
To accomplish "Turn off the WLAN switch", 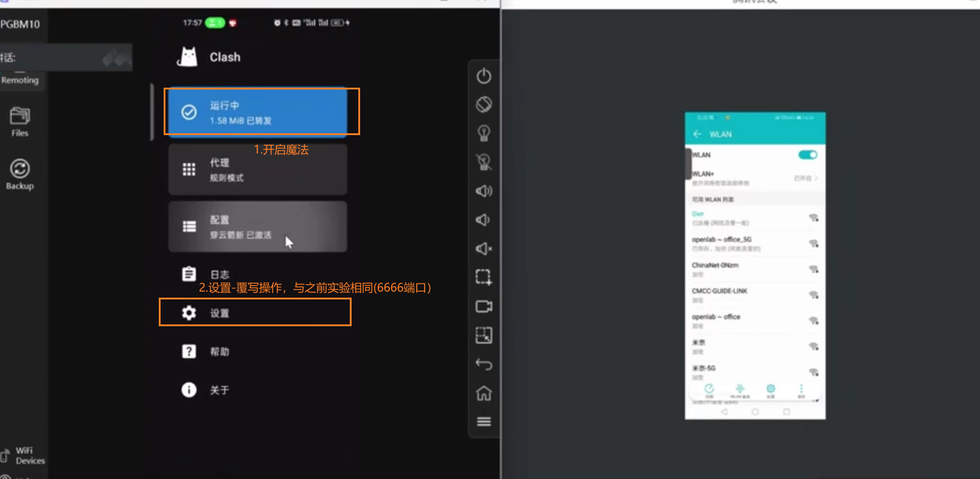I will (808, 155).
